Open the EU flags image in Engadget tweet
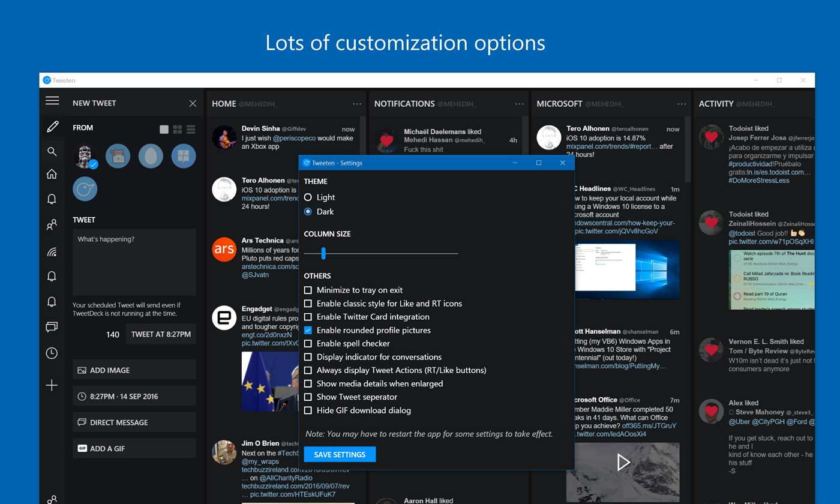The height and width of the screenshot is (504, 840). coord(270,382)
